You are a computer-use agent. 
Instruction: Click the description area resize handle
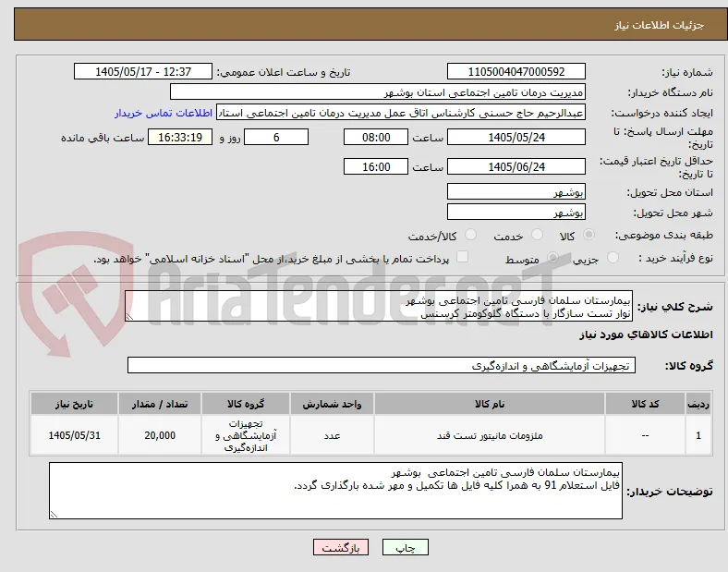[x=129, y=317]
